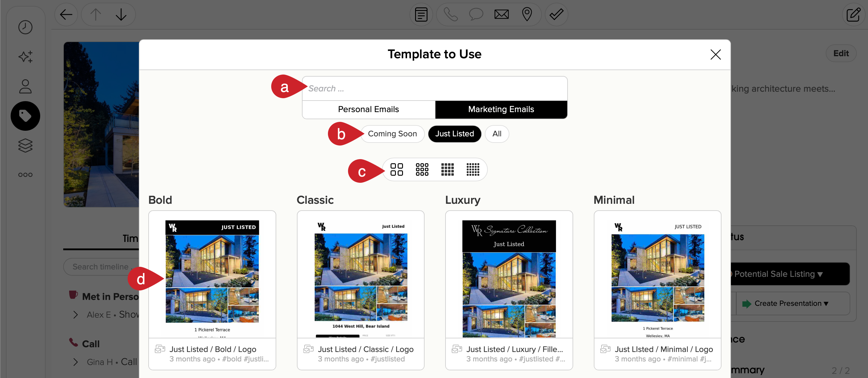Click the Search timeline field
868x378 pixels.
click(101, 267)
